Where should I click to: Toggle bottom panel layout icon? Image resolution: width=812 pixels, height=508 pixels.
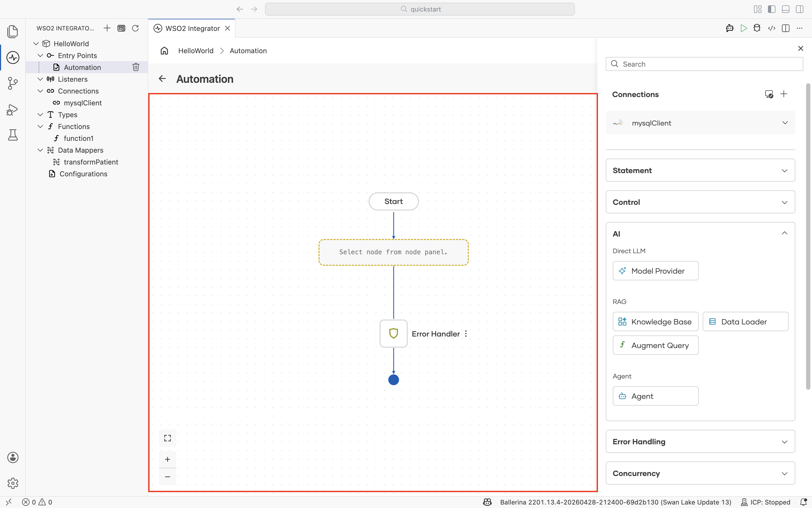[x=785, y=9]
